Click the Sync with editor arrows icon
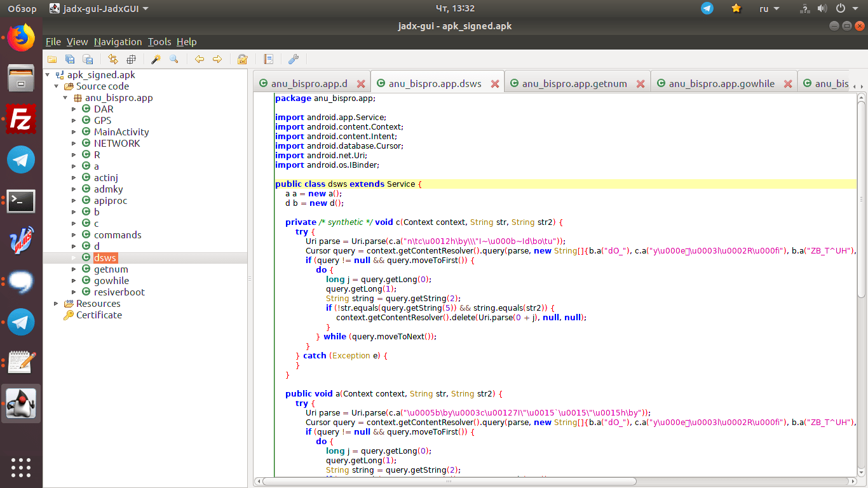The width and height of the screenshot is (868, 488). (x=113, y=59)
